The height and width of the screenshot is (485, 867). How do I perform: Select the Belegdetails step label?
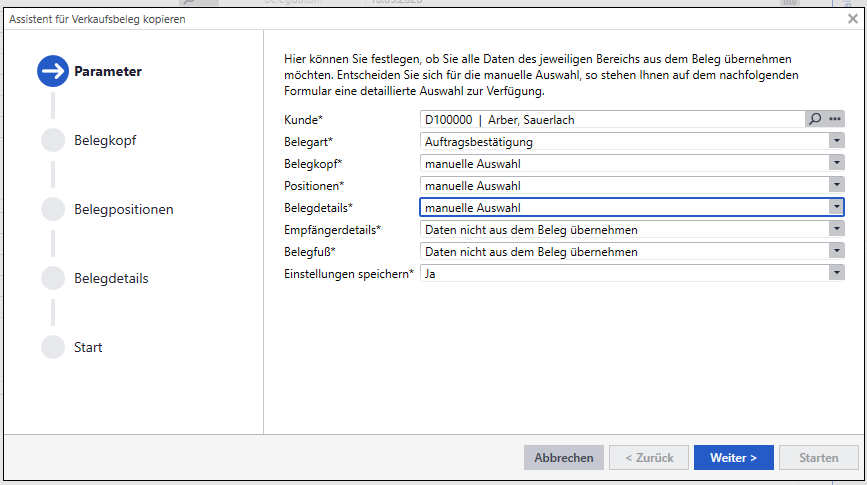pyautogui.click(x=111, y=278)
